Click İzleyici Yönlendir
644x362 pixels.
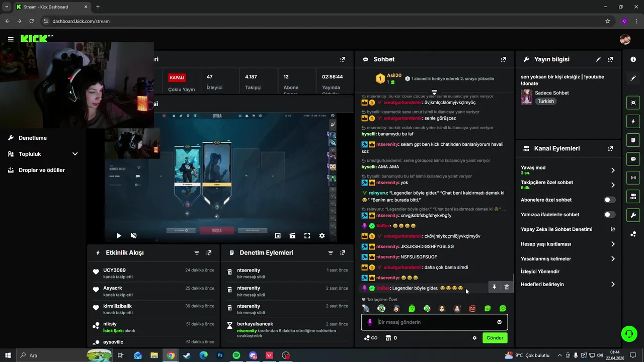540,271
